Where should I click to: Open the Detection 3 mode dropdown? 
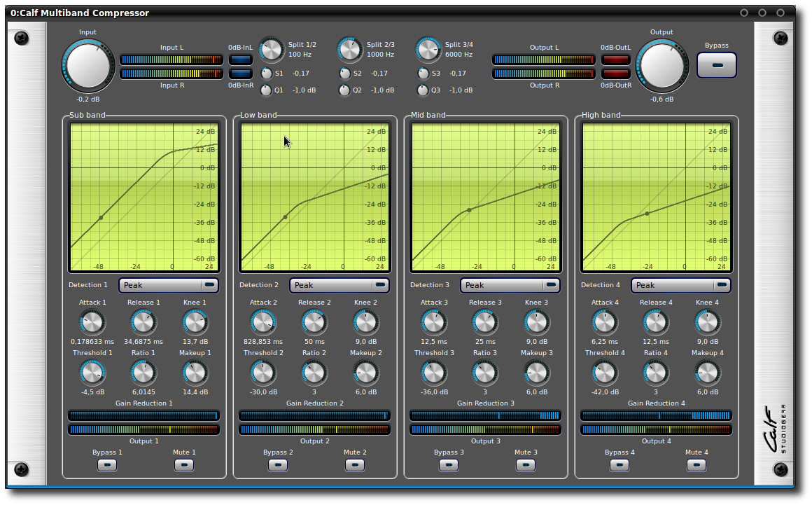[510, 285]
